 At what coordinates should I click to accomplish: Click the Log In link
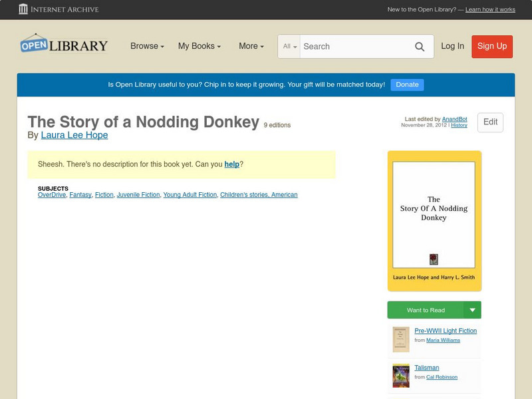click(452, 46)
